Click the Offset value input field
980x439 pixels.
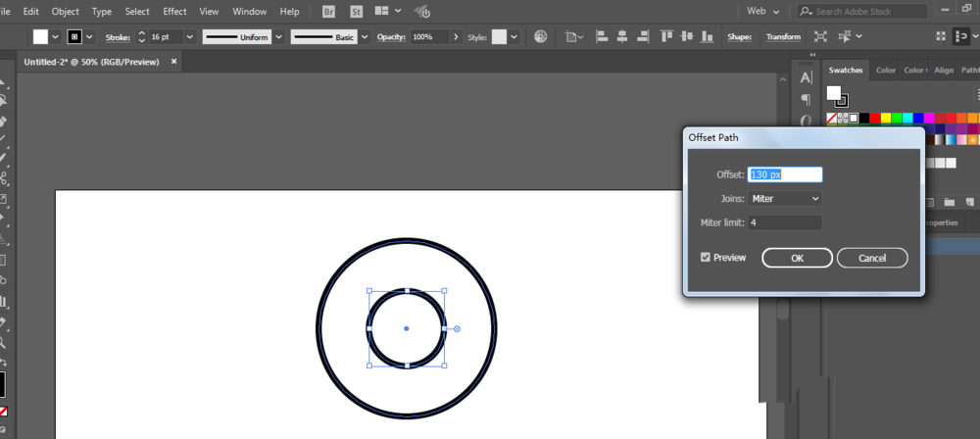785,174
